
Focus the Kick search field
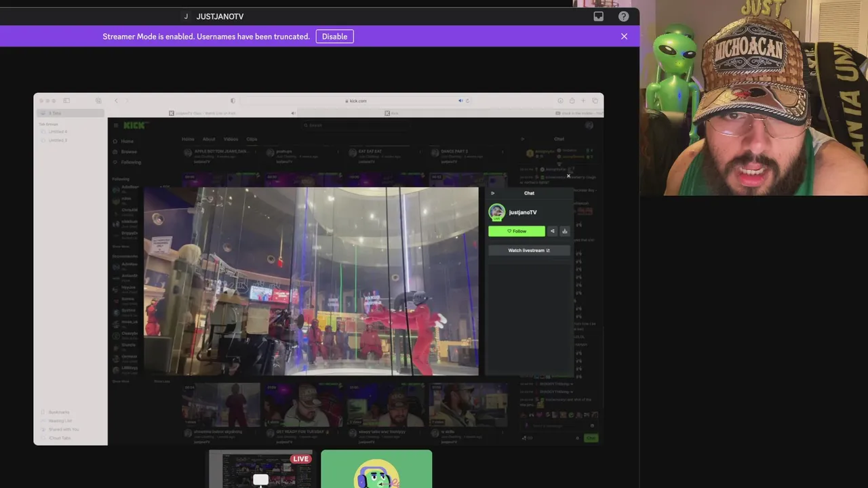355,125
